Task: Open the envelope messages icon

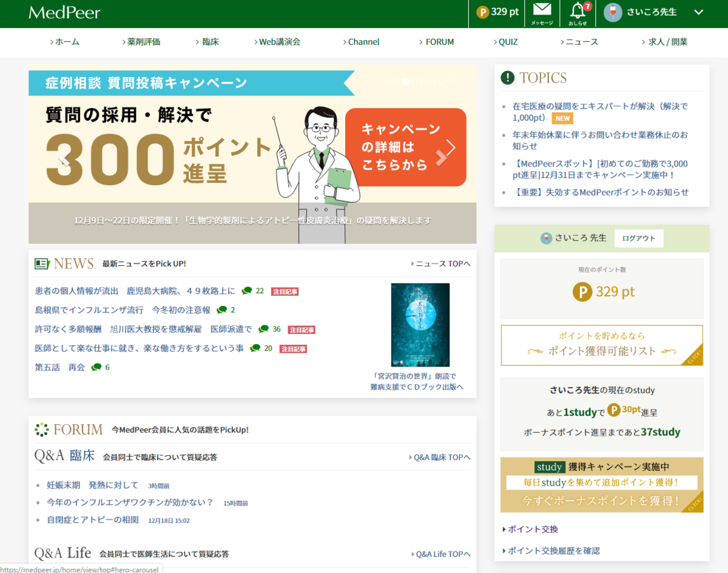Action: pos(542,10)
